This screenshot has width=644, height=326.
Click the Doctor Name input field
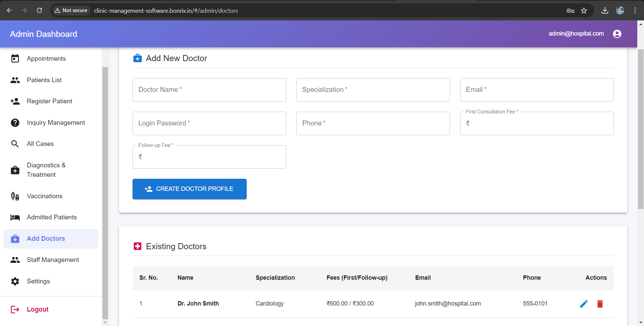209,90
